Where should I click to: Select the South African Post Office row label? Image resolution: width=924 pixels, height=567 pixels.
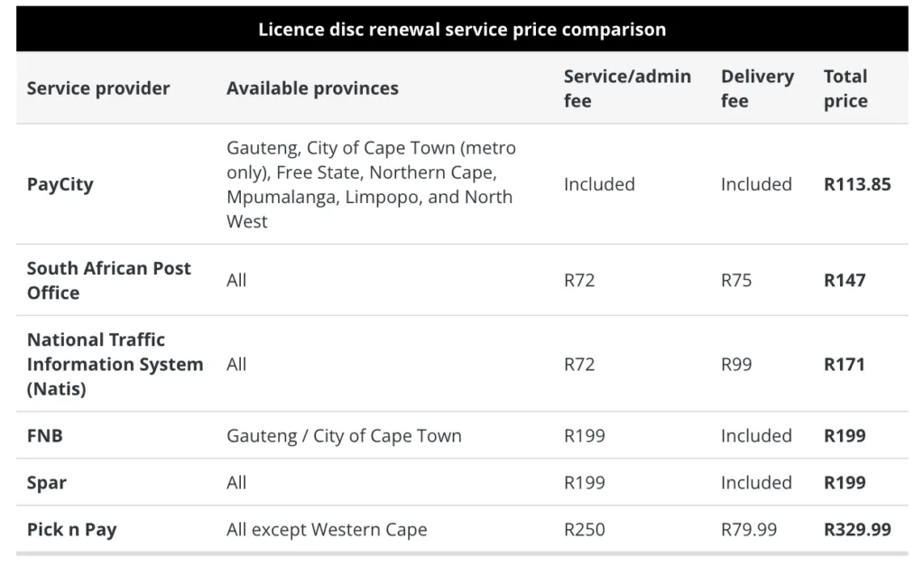click(x=109, y=281)
